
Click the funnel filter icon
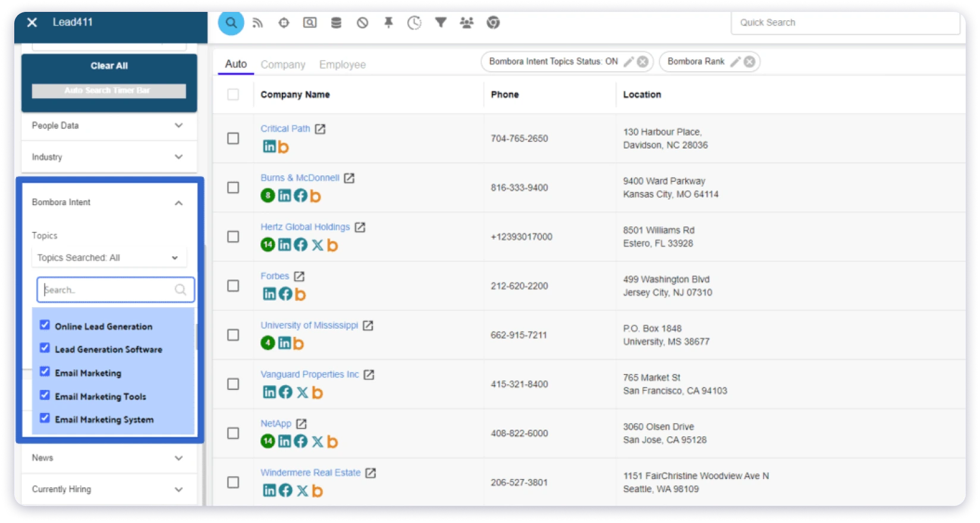[x=441, y=23]
